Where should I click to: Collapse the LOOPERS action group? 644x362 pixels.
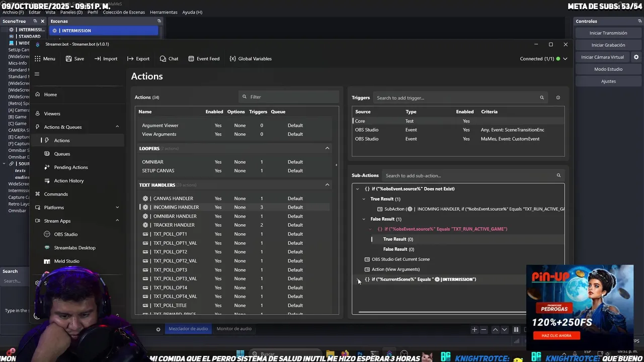pos(327,148)
